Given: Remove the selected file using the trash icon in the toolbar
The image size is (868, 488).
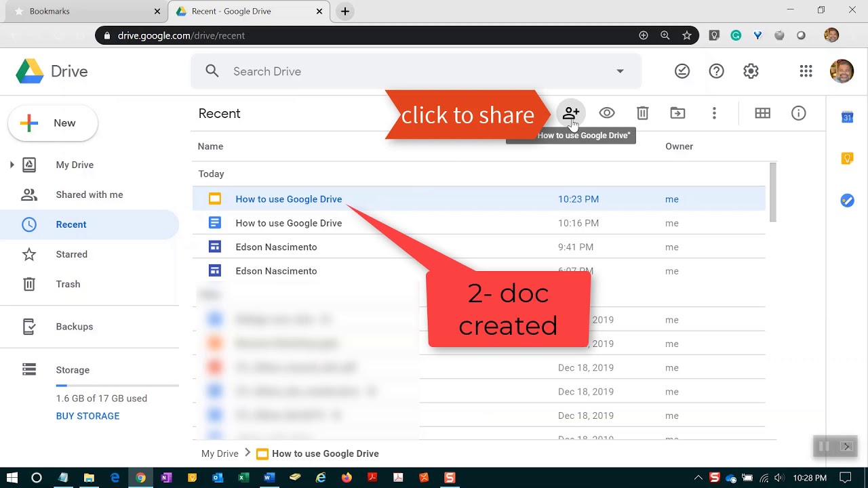Looking at the screenshot, I should pyautogui.click(x=642, y=113).
